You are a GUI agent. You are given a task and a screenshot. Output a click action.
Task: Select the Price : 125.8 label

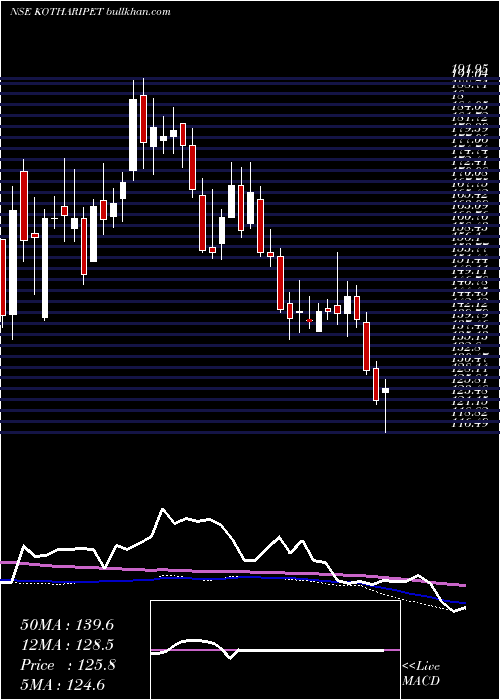[68, 665]
